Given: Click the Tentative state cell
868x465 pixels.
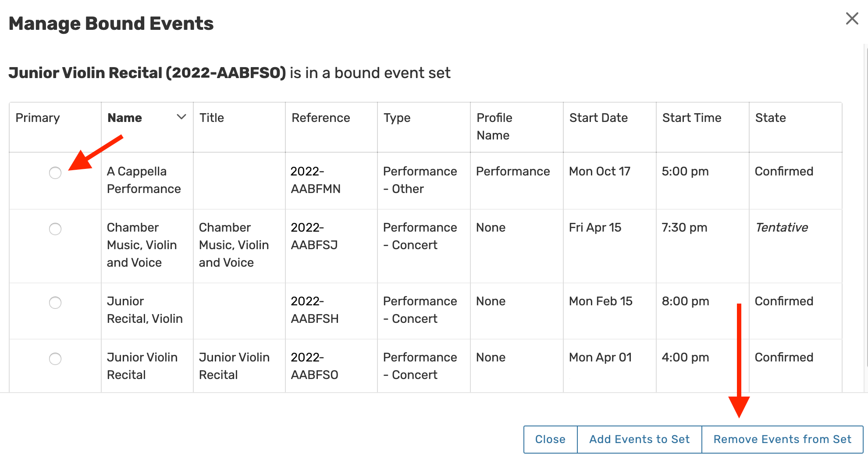Looking at the screenshot, I should 781,227.
